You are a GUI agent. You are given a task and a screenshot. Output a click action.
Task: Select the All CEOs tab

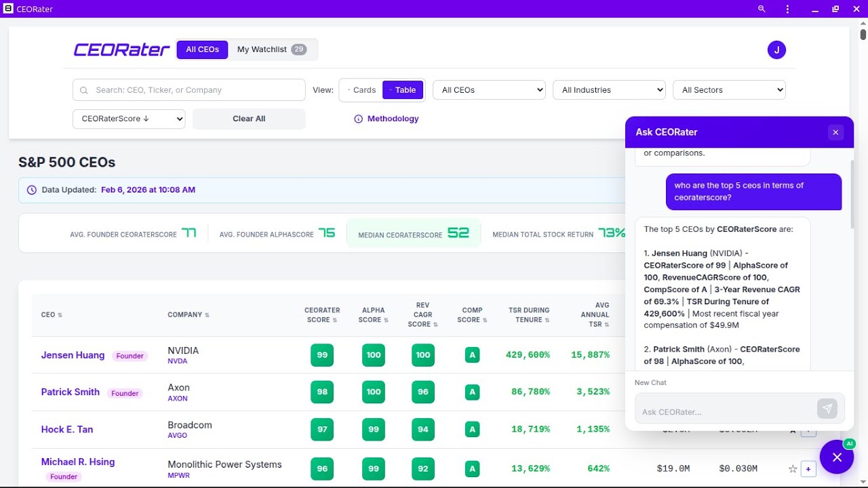tap(202, 49)
